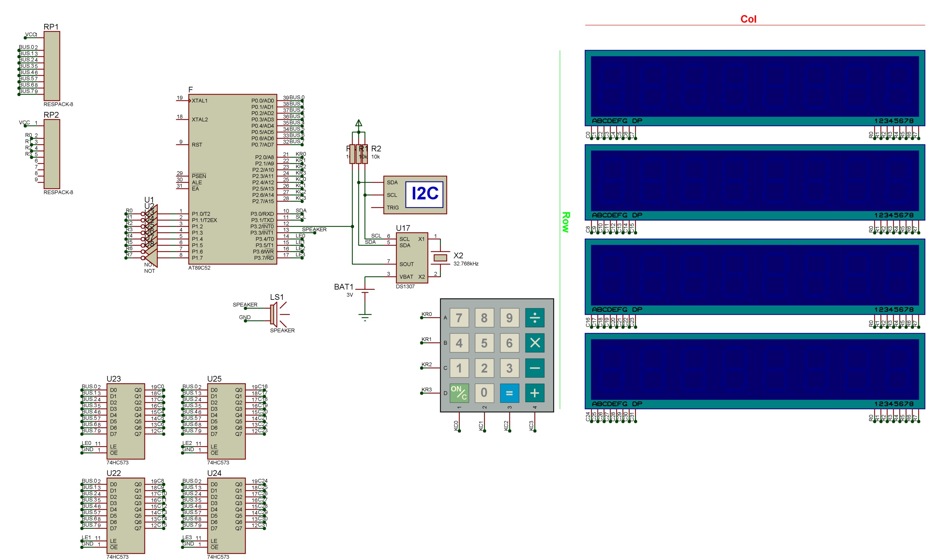Click the ON/C key on the keypad
Image resolution: width=944 pixels, height=560 pixels.
pyautogui.click(x=459, y=393)
